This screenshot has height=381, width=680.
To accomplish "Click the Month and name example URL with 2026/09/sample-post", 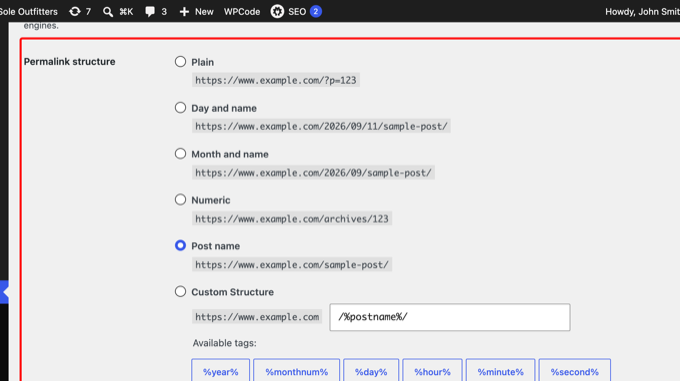I will [314, 173].
